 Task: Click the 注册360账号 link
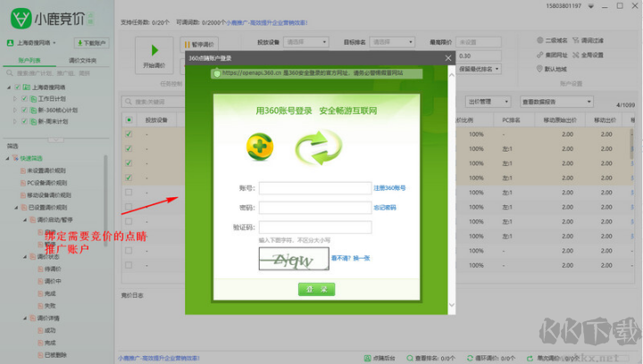[x=389, y=188]
